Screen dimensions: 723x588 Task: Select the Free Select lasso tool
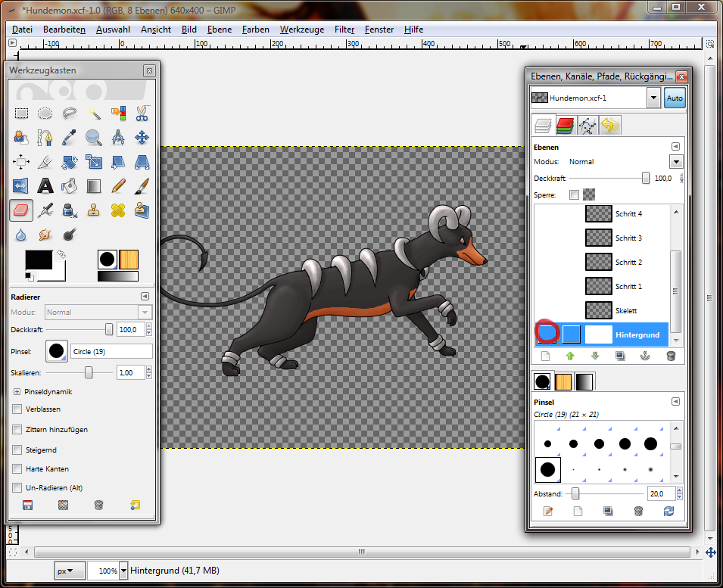[x=70, y=113]
